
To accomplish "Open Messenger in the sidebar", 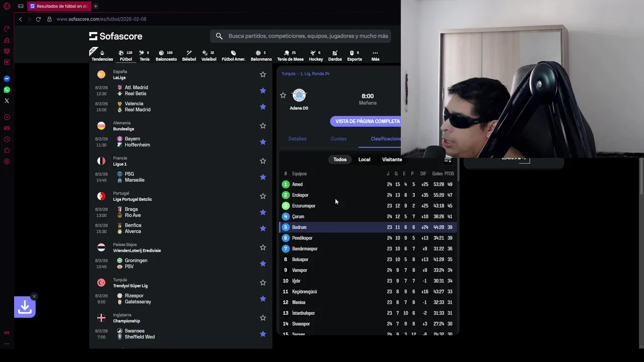I will click(x=7, y=78).
